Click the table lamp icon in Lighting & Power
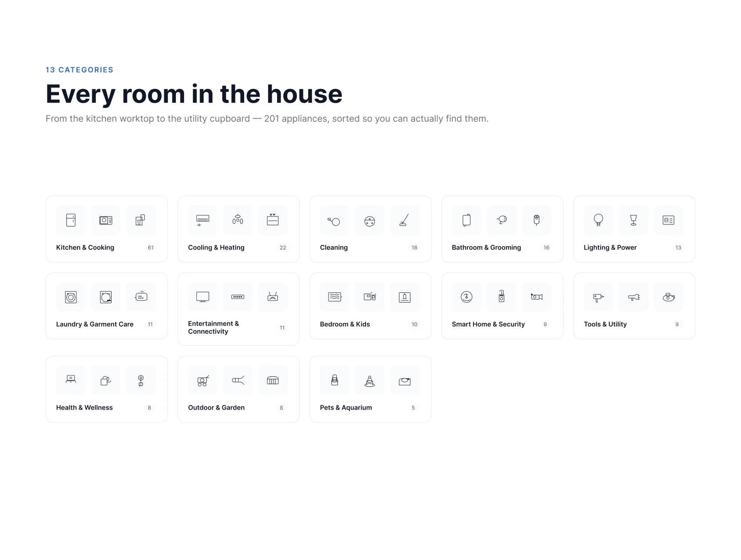The image size is (741, 560). click(634, 220)
